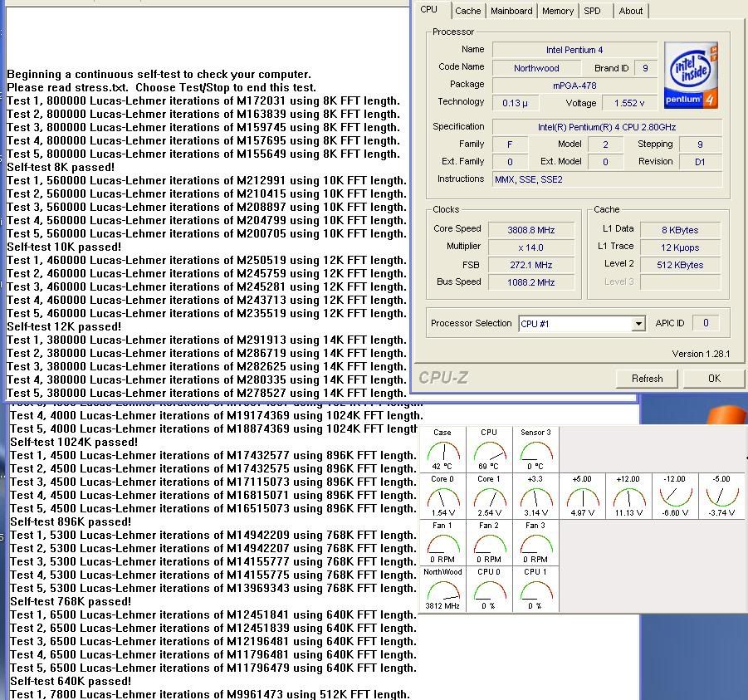The image size is (748, 700).
Task: Click the Instructions value MMX, SSE, SSE2
Action: pyautogui.click(x=607, y=180)
